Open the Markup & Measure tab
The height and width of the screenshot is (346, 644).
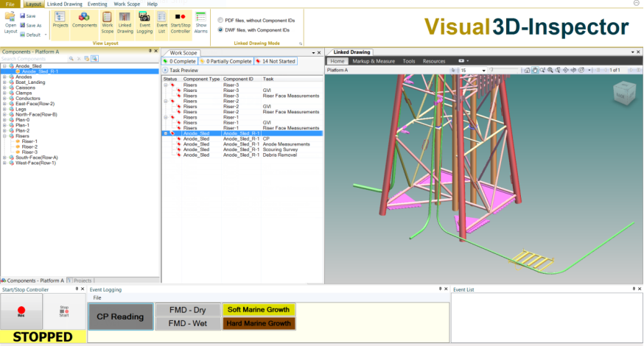click(374, 61)
